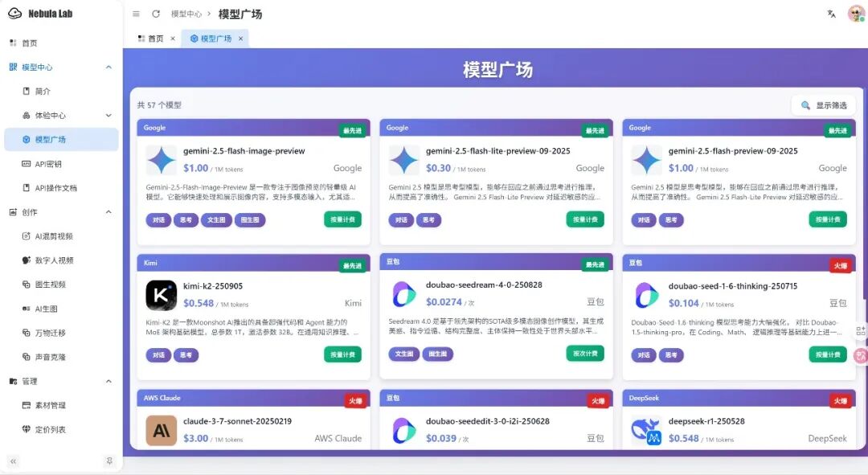
Task: Collapse the 模型中心 sidebar section
Action: point(108,68)
